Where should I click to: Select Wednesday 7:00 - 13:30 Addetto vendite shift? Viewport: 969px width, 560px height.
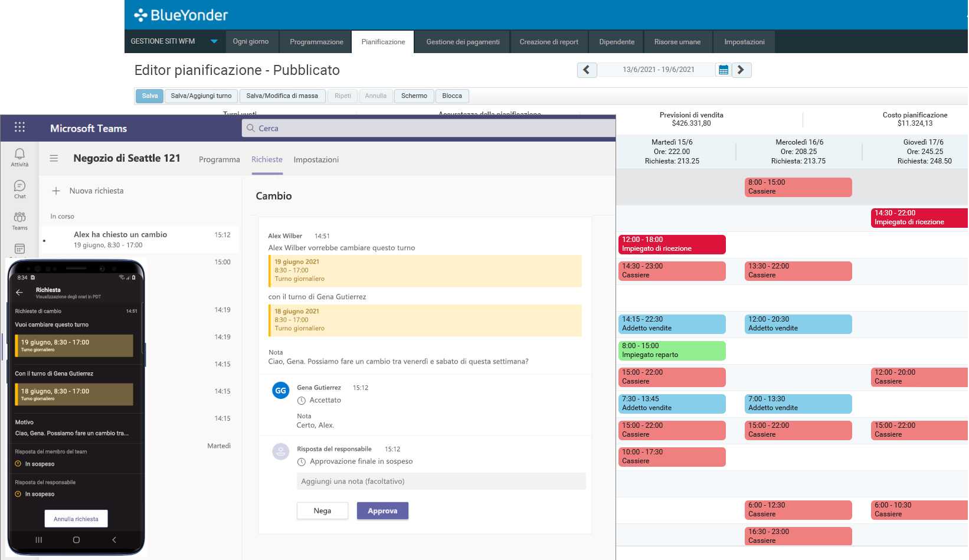[798, 404]
